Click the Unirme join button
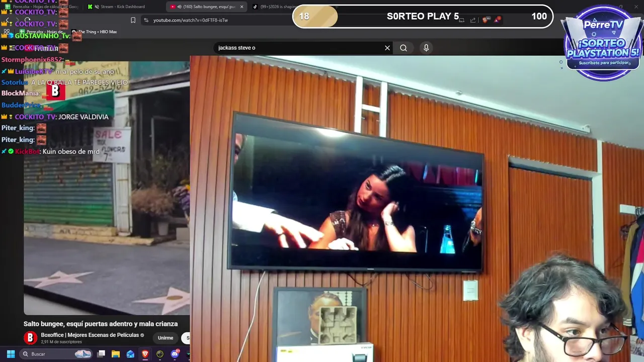Viewport: 644px width, 362px height. coord(166,338)
